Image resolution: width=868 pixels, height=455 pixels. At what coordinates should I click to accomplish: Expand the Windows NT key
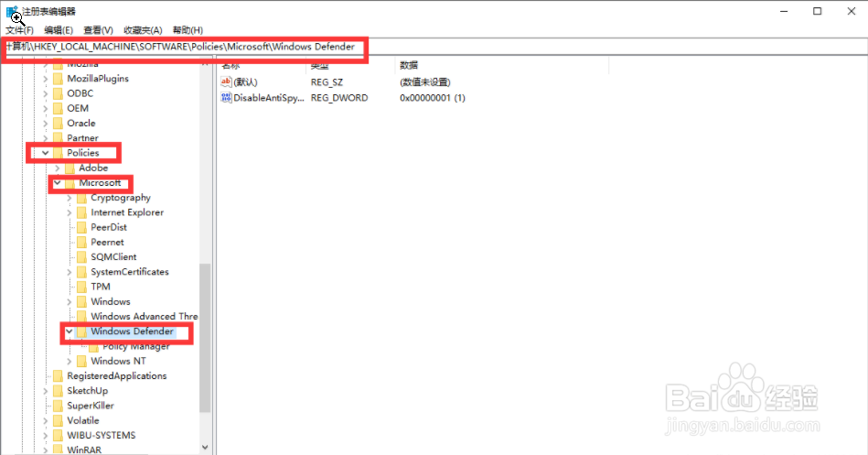point(70,362)
